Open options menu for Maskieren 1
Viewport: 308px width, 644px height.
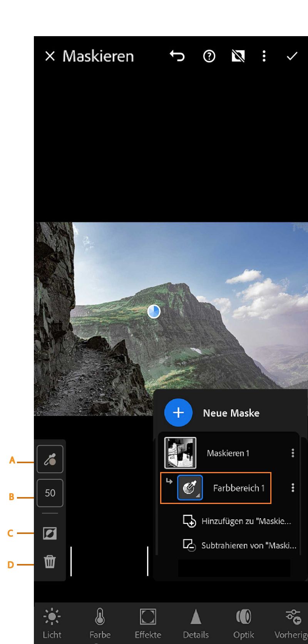pos(293,453)
